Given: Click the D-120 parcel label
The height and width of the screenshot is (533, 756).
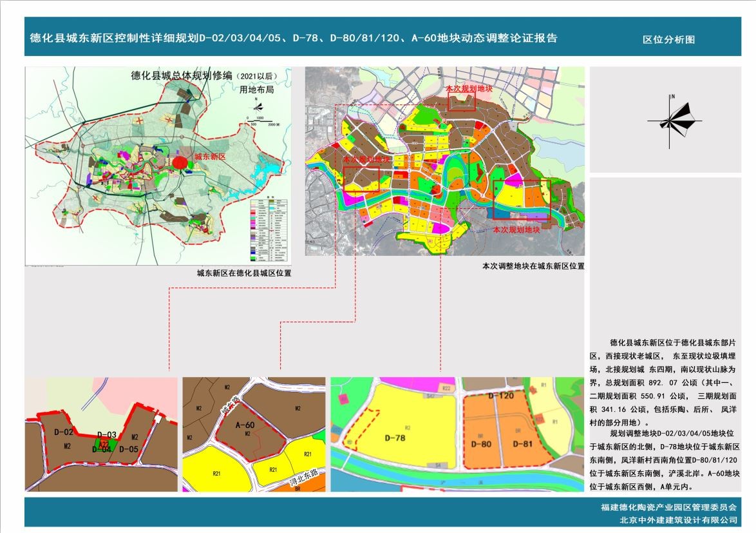Looking at the screenshot, I should pos(500,395).
